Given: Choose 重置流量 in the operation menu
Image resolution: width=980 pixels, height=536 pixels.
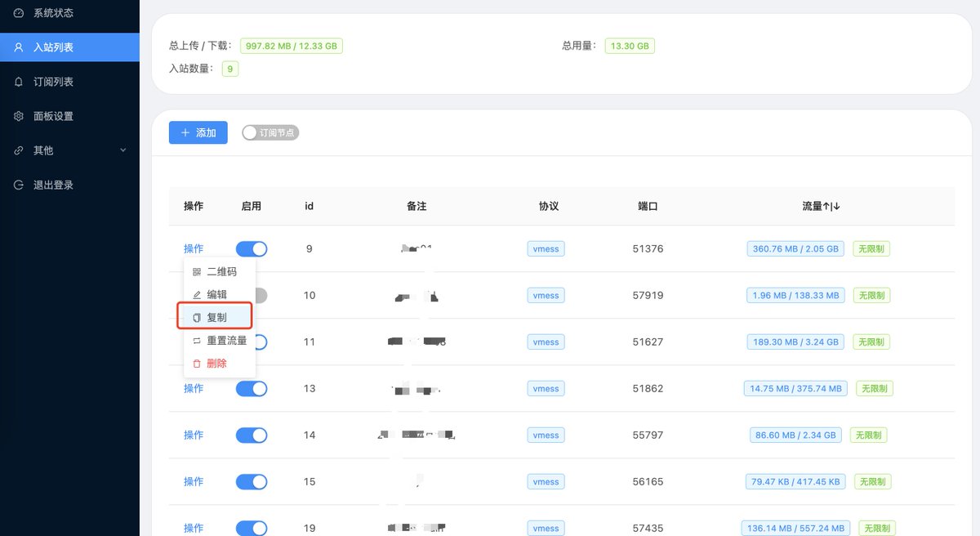Looking at the screenshot, I should coord(220,341).
